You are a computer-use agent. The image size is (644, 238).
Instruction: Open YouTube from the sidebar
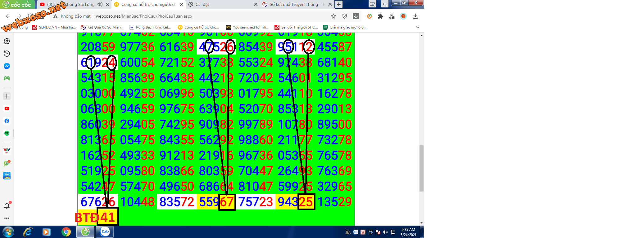[x=7, y=108]
